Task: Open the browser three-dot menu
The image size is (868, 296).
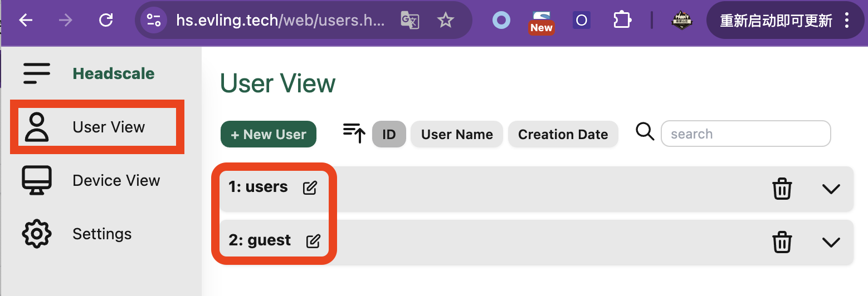Action: pyautogui.click(x=847, y=21)
